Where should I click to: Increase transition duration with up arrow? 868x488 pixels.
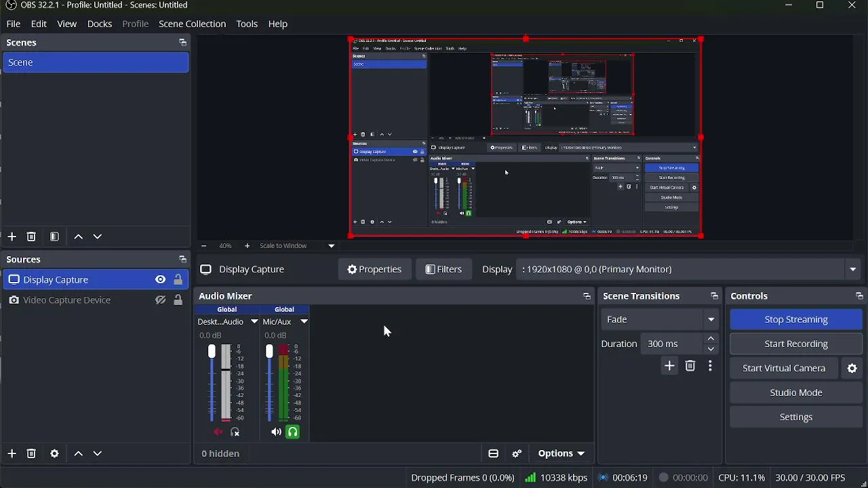(711, 339)
